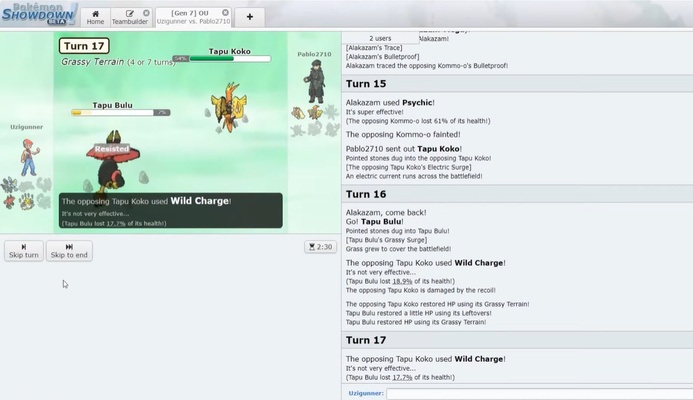Add a new room with plus button
This screenshot has width=693, height=400.
pyautogui.click(x=250, y=17)
